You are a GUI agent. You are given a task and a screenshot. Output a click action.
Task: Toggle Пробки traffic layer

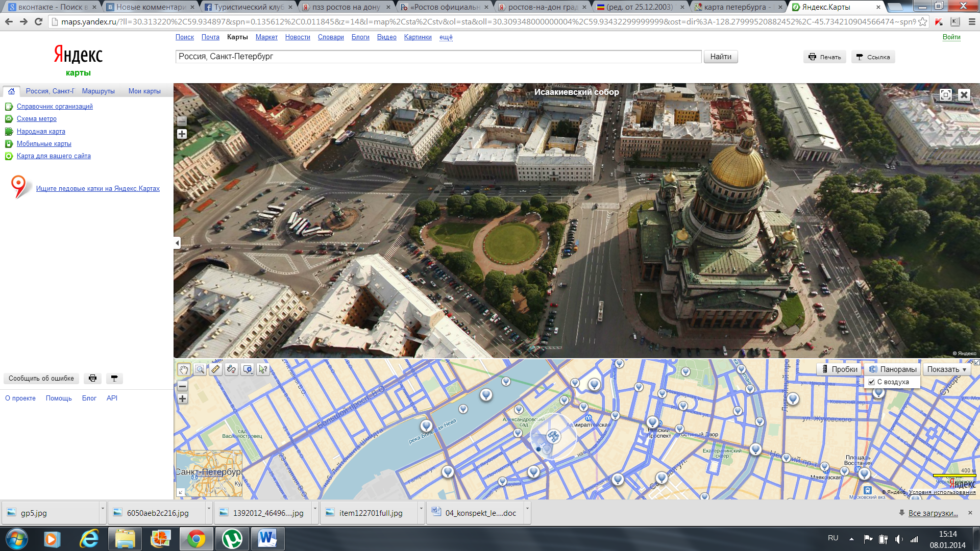(839, 369)
